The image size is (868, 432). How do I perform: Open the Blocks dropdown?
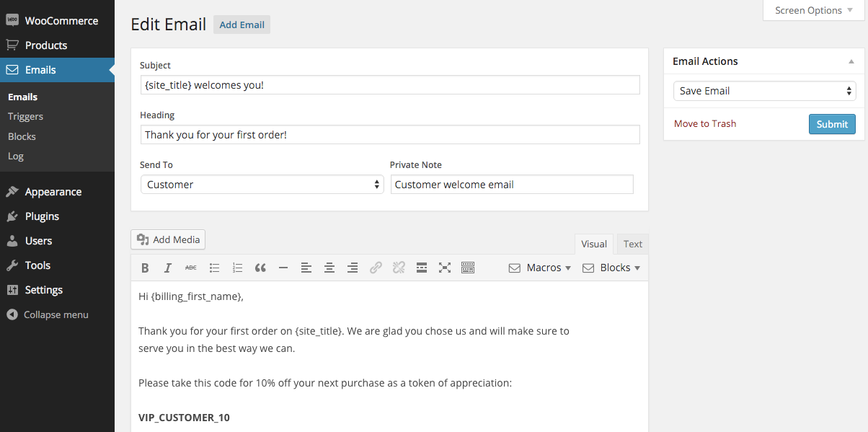(x=611, y=268)
